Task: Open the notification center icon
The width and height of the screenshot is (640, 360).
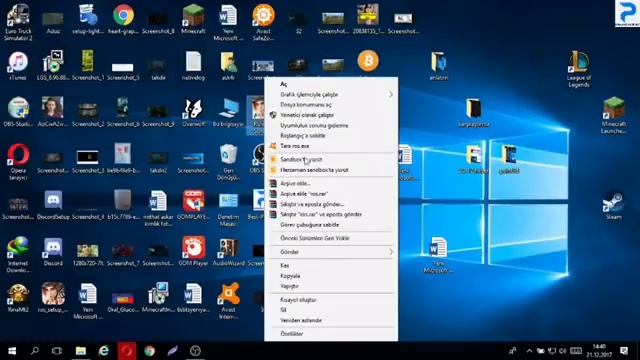Action: [x=624, y=351]
